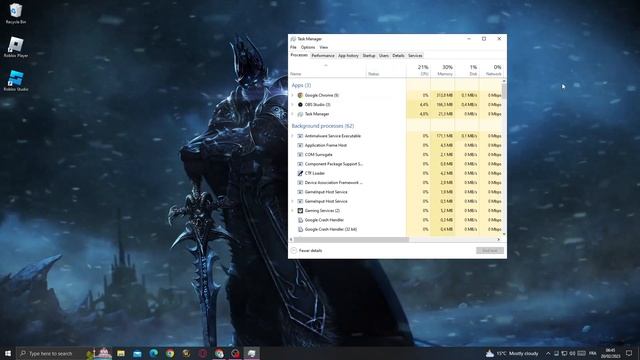Click the horizontal scrollbar thumb in process list
Viewport: 640px width, 360px height.
(x=351, y=240)
